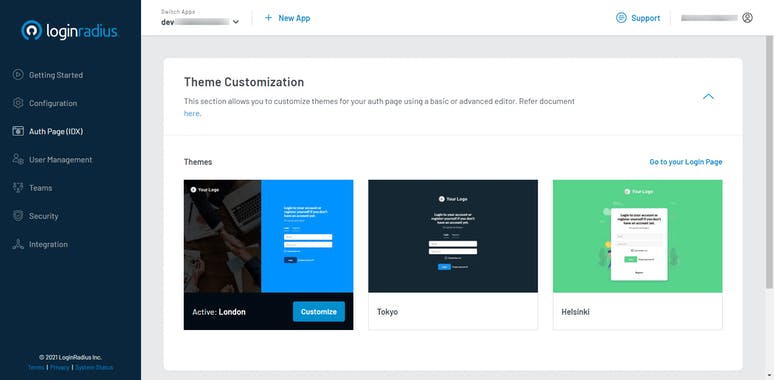Select the Helsinki theme preview thumbnail

pyautogui.click(x=638, y=236)
